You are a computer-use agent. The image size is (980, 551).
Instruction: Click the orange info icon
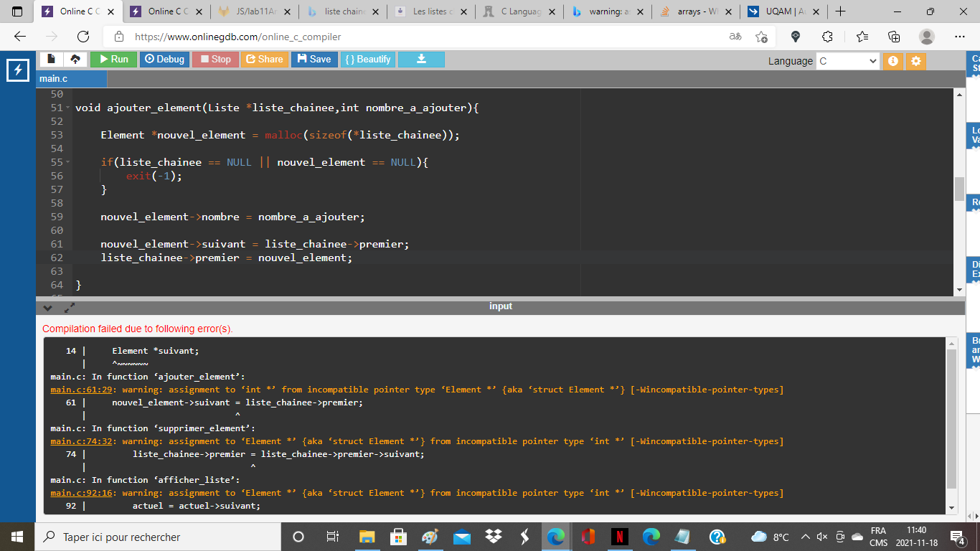(x=892, y=61)
